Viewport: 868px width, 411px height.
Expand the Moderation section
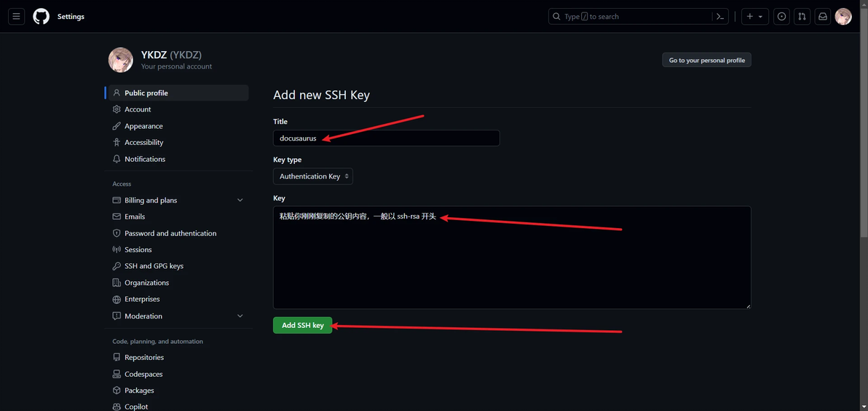click(240, 316)
